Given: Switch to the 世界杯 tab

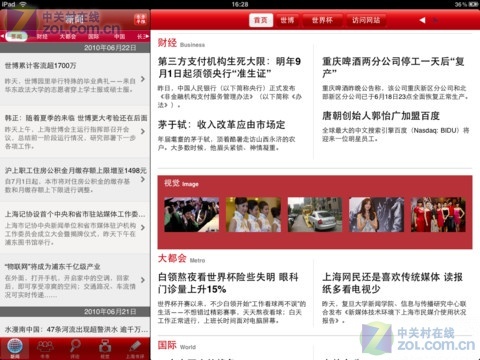Looking at the screenshot, I should tap(322, 20).
